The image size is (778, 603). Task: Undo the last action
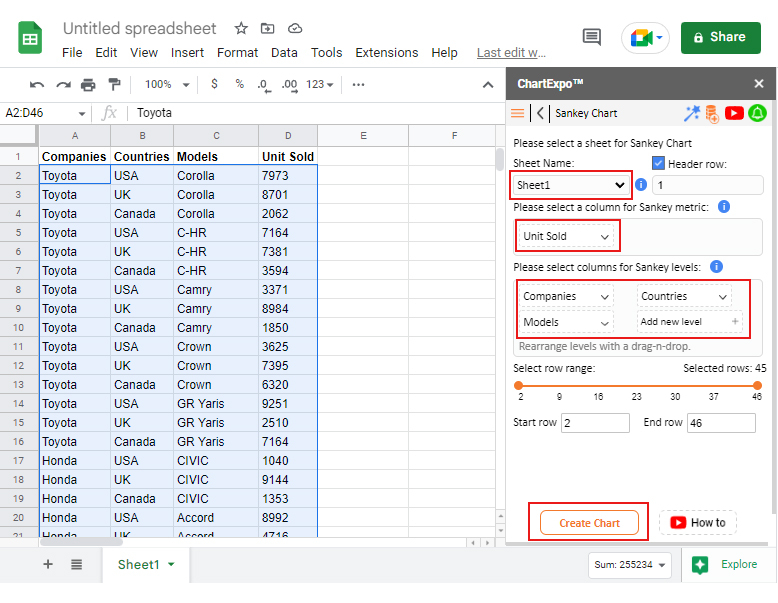(37, 85)
